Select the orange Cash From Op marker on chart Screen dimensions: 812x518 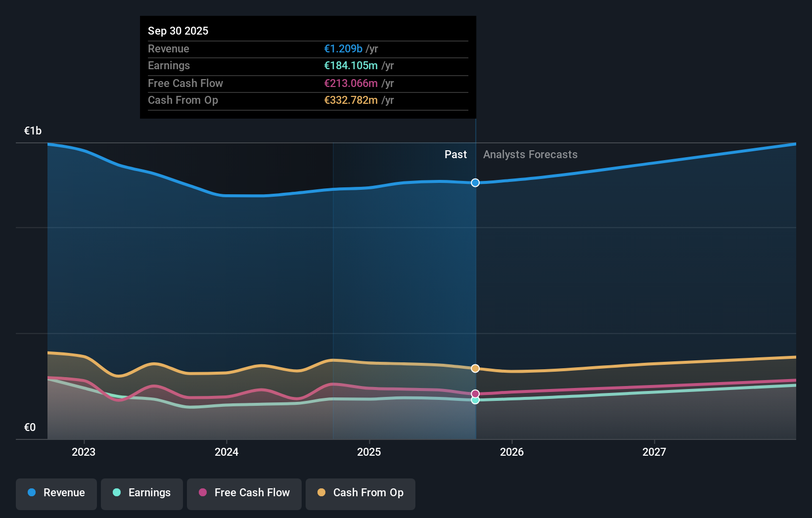[475, 368]
